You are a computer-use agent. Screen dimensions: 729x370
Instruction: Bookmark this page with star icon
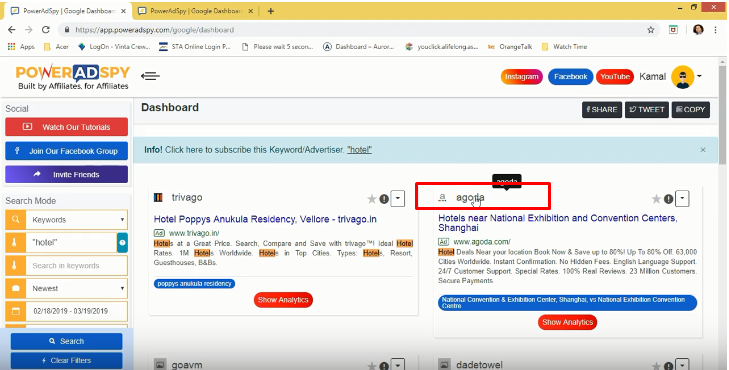[651, 30]
